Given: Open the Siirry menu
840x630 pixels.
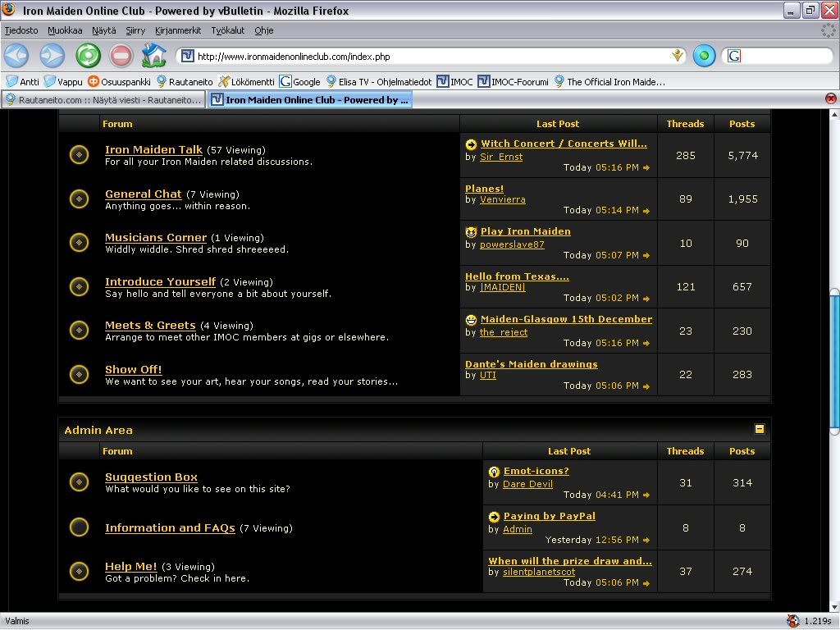Looking at the screenshot, I should (135, 30).
